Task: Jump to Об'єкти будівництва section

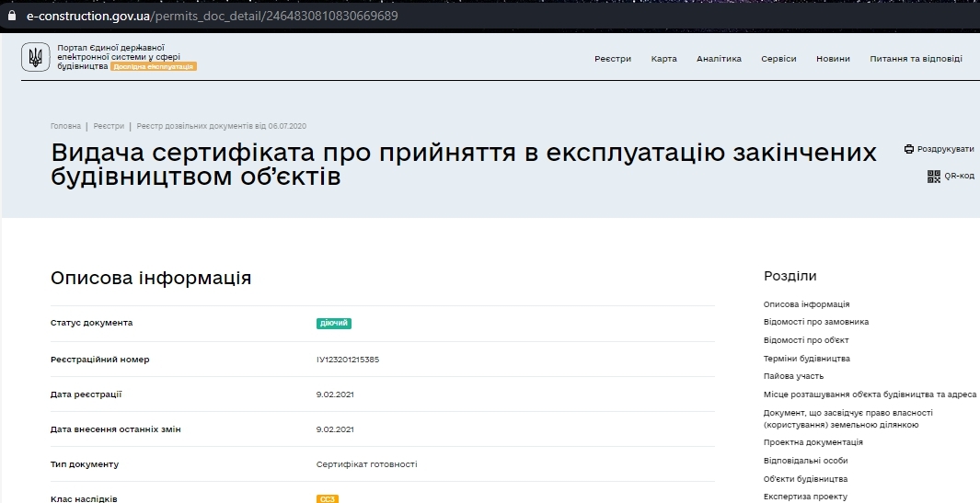Action: coord(805,479)
